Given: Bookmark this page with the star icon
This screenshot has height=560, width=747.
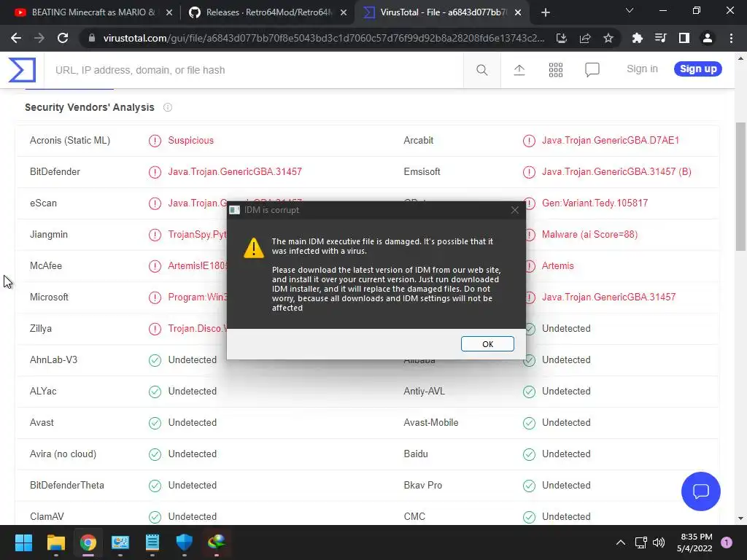Looking at the screenshot, I should click(x=608, y=38).
